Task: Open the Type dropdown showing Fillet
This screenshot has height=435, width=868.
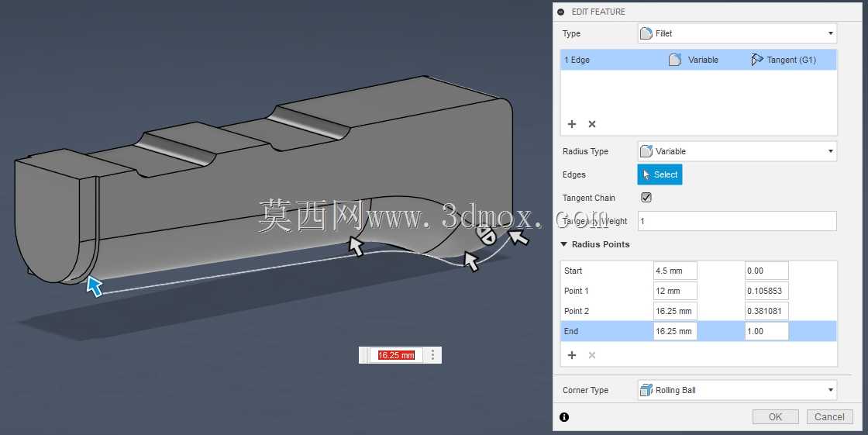Action: point(737,33)
